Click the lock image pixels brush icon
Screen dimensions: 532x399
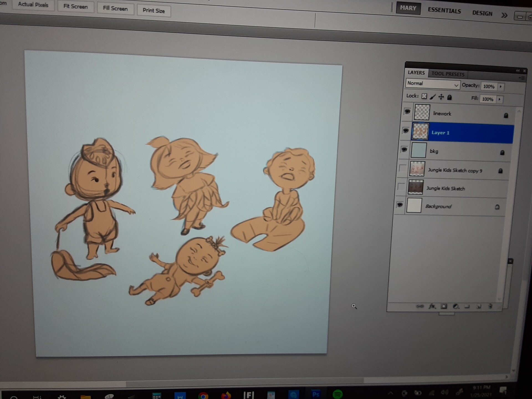click(x=433, y=97)
